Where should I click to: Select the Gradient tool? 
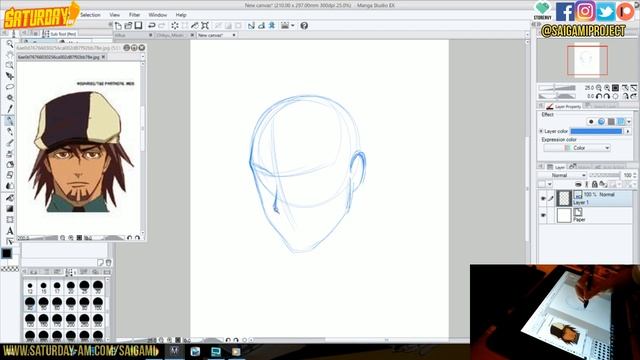coord(10,209)
